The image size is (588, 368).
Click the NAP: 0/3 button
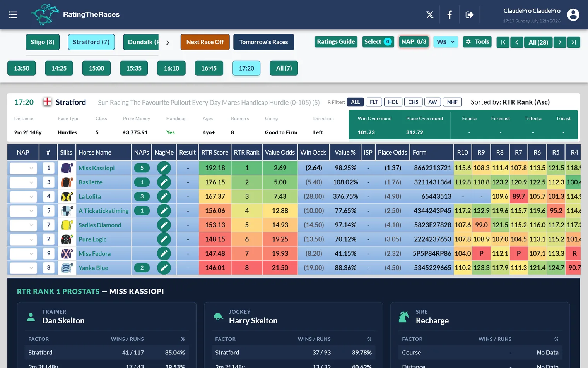414,42
